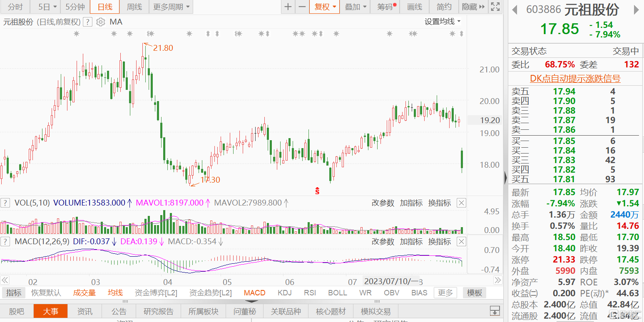Click the bottom panel dock icon
The image size is (644, 322).
(x=495, y=310)
